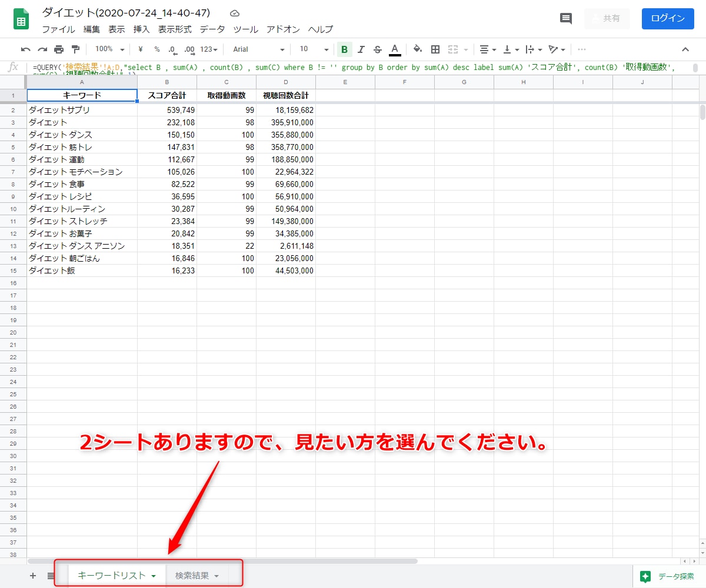
Task: Open the データ menu
Action: [212, 29]
